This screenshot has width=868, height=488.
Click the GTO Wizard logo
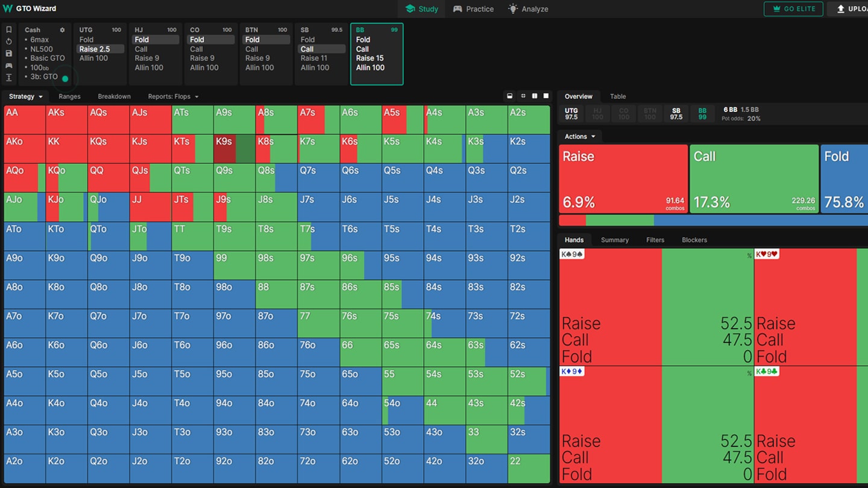(30, 8)
